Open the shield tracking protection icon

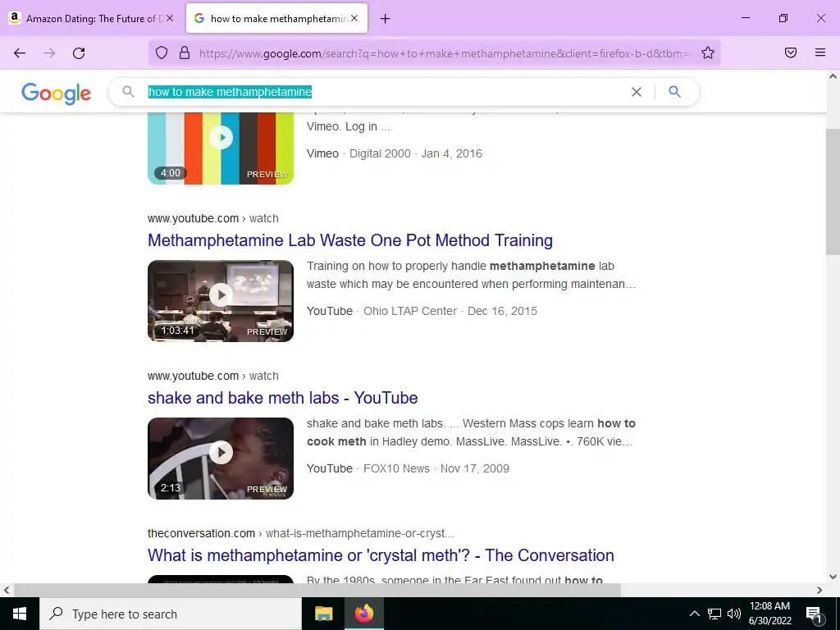point(162,53)
